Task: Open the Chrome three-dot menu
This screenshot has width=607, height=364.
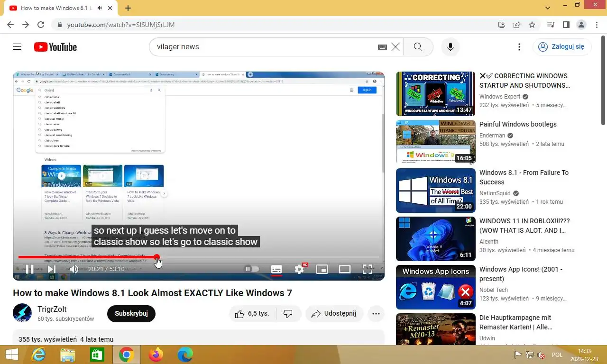Action: [x=596, y=25]
